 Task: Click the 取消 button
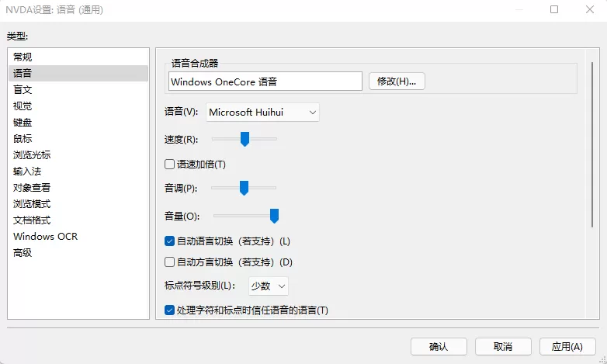pos(503,346)
